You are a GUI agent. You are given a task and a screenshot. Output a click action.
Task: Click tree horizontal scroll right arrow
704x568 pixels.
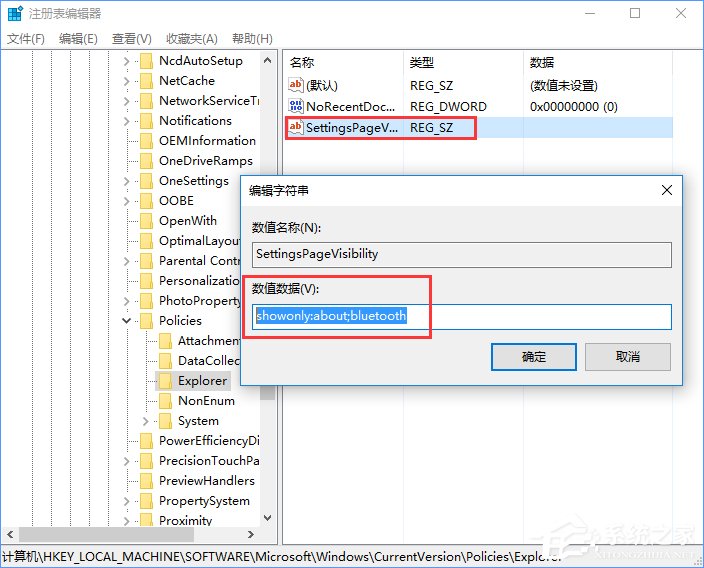point(251,534)
